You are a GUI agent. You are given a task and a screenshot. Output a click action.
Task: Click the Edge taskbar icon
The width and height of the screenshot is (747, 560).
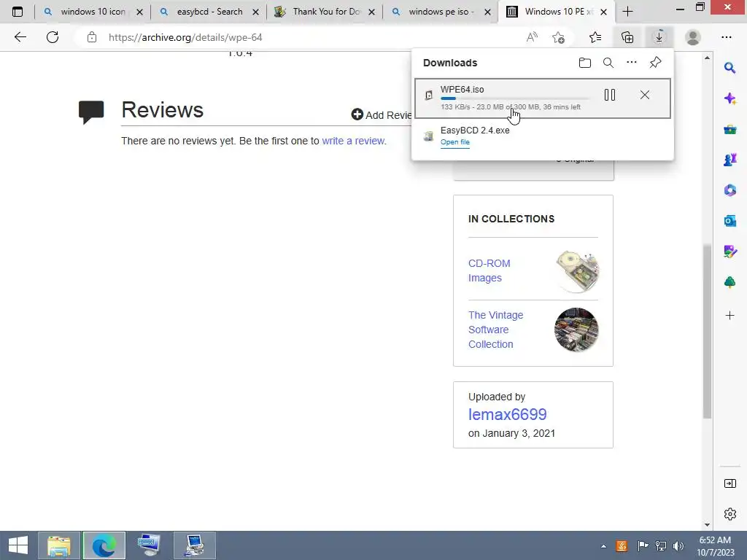tap(104, 545)
